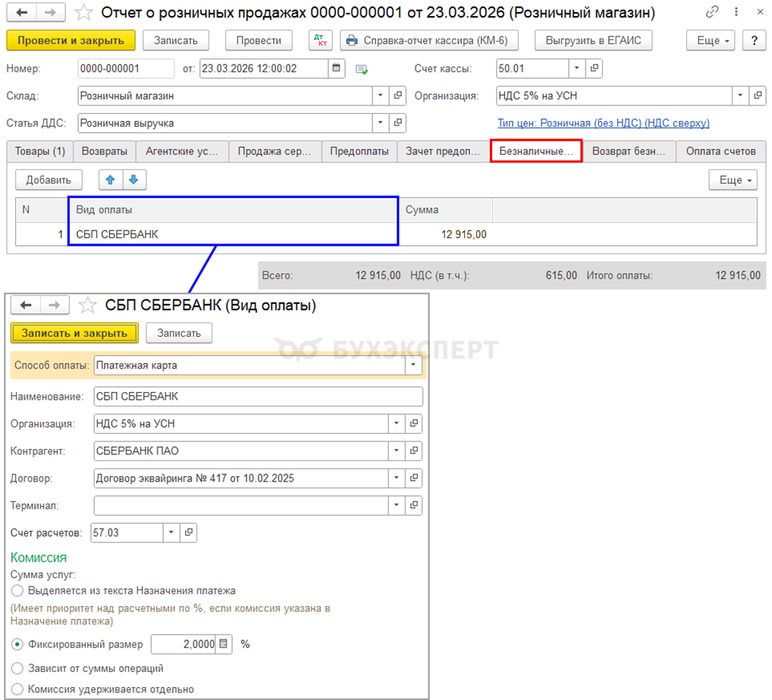Expand the Счет кассы dropdown
The height and width of the screenshot is (700, 772).
click(x=577, y=68)
